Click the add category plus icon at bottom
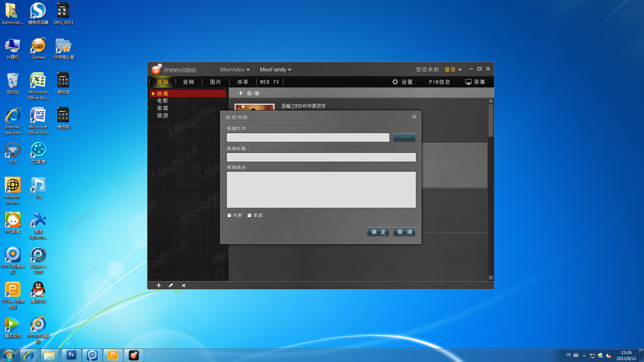The height and width of the screenshot is (362, 644). tap(159, 285)
